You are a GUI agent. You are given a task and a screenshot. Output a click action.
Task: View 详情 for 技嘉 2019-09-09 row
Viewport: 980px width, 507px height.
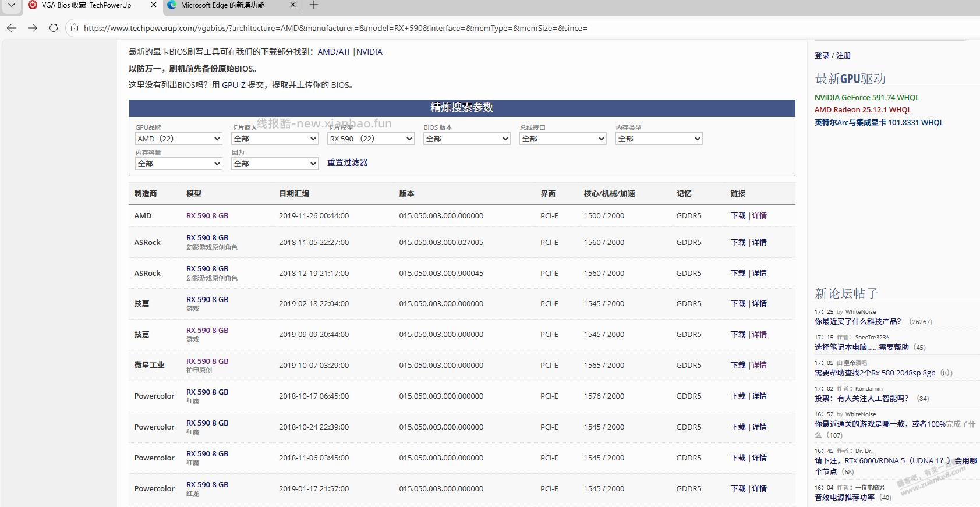click(759, 334)
